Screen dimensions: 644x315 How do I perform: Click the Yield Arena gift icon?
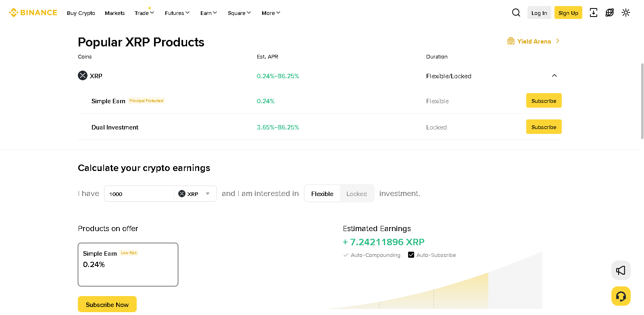(511, 41)
